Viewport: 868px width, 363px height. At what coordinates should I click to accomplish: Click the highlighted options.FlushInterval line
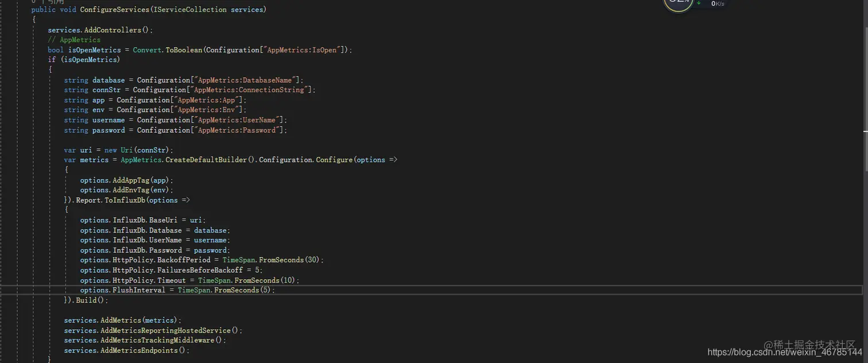(431, 290)
